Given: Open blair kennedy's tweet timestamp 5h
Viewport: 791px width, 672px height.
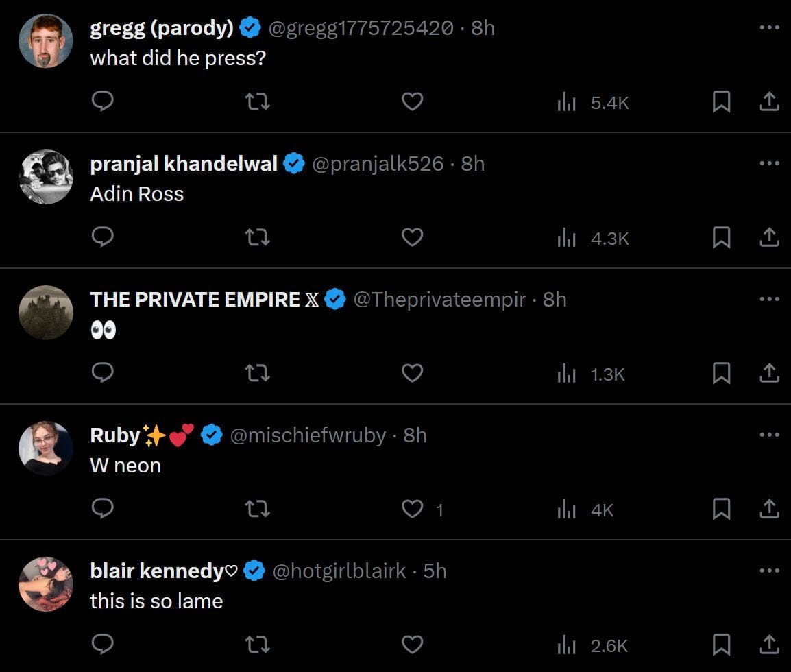Looking at the screenshot, I should (x=435, y=571).
